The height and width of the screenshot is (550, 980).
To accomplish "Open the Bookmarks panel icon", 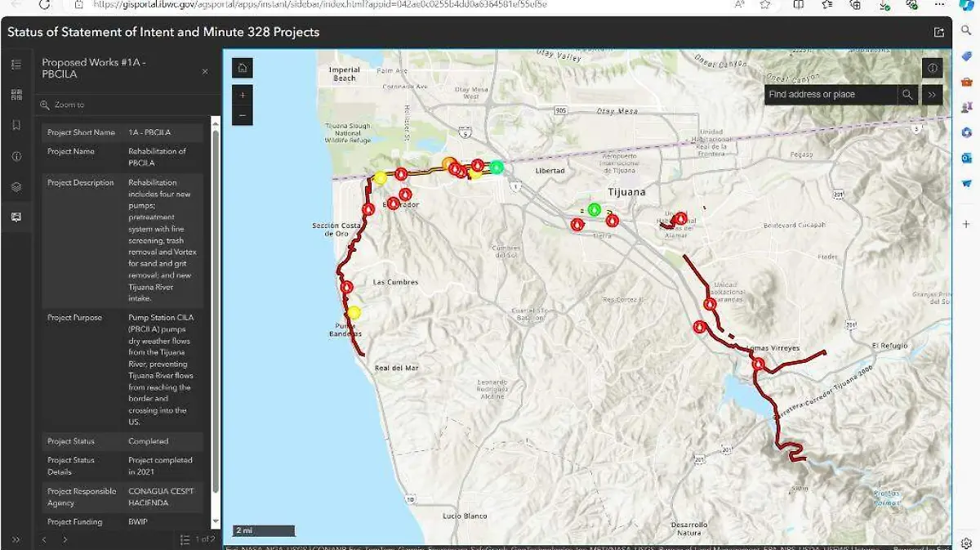I will (x=16, y=125).
